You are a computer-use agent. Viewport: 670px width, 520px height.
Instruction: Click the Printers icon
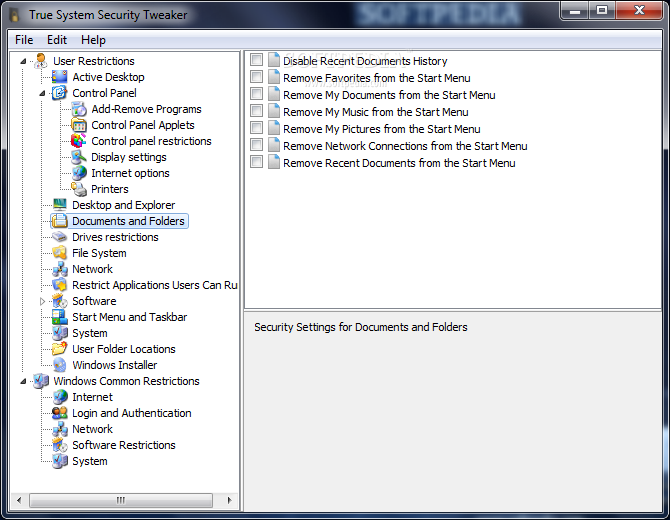79,189
